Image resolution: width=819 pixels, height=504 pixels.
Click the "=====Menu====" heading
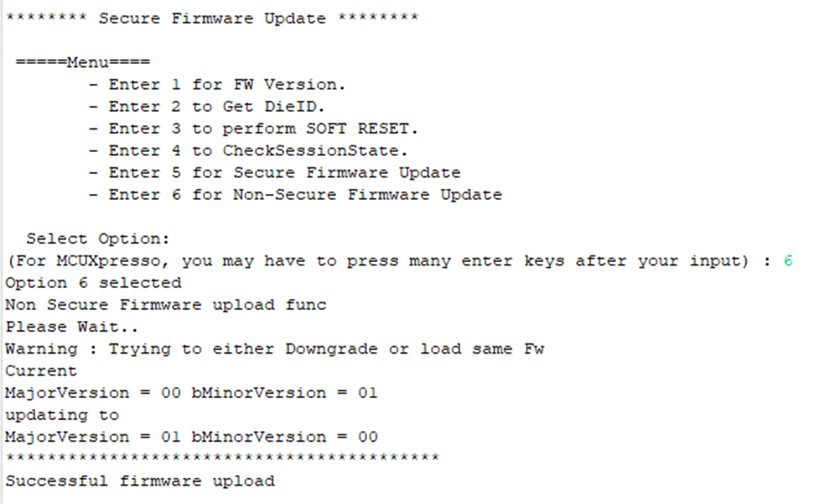[83, 63]
